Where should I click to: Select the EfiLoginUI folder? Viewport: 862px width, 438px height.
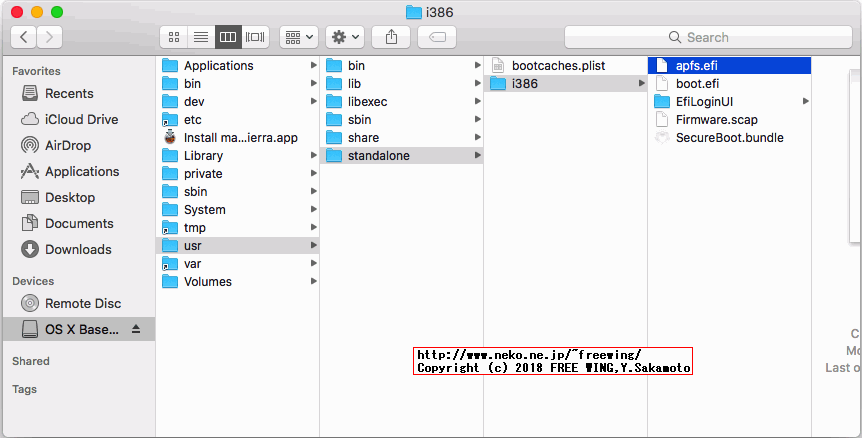[x=729, y=102]
